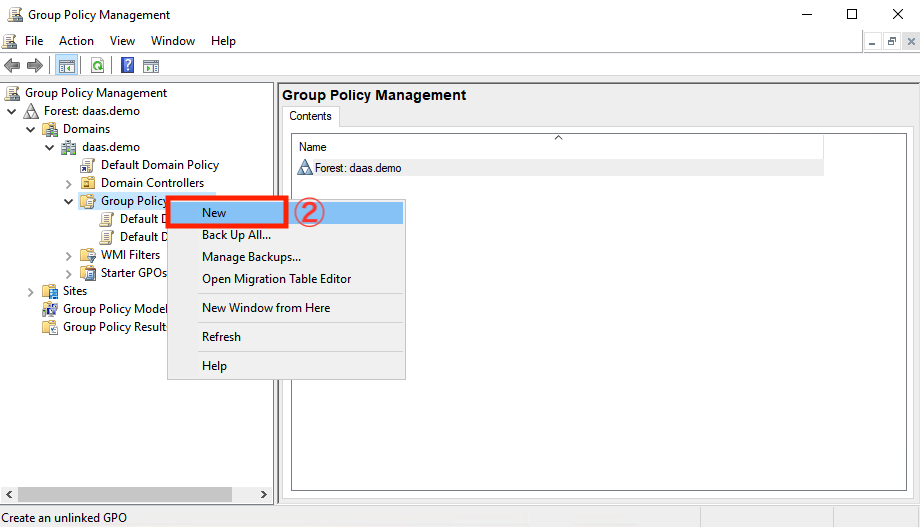Close the inner MDI child window
Screen dimensions: 920x527
tap(911, 42)
